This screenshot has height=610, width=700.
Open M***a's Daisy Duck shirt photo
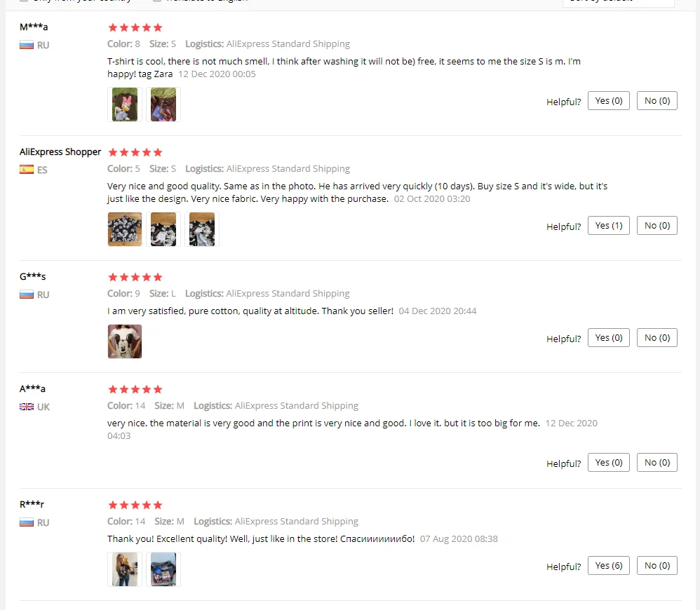pos(125,104)
